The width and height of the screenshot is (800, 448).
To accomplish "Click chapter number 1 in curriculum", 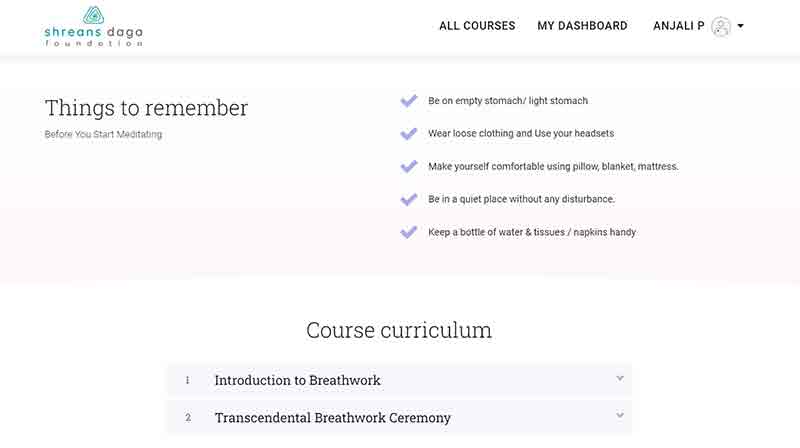I will [x=187, y=381].
